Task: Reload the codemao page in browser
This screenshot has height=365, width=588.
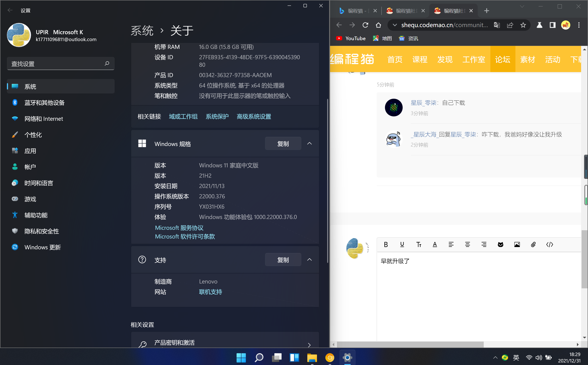Action: (x=365, y=25)
